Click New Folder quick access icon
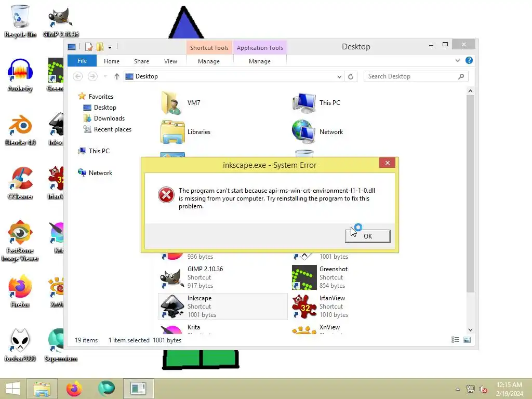Viewport: 532px width, 399px height. [100, 47]
